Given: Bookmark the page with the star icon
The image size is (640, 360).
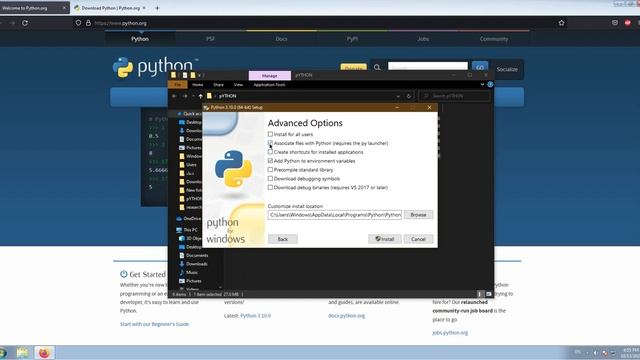Looking at the screenshot, I should coord(562,23).
